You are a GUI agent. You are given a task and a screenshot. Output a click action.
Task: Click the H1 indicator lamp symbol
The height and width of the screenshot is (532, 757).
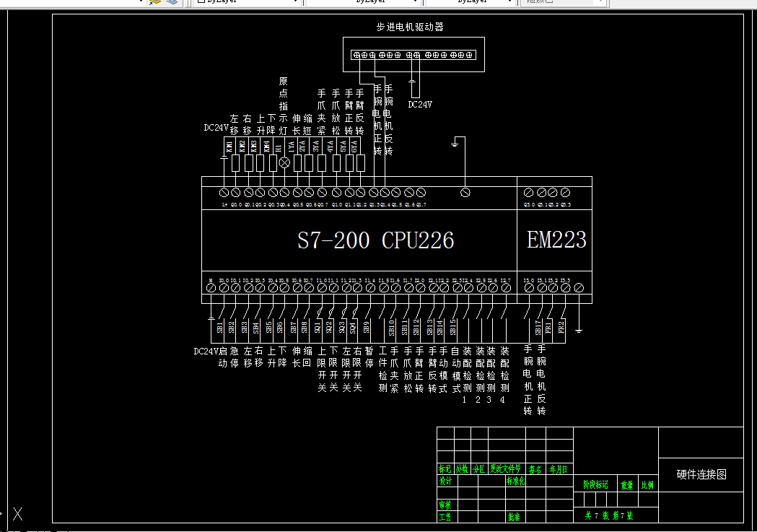click(285, 162)
